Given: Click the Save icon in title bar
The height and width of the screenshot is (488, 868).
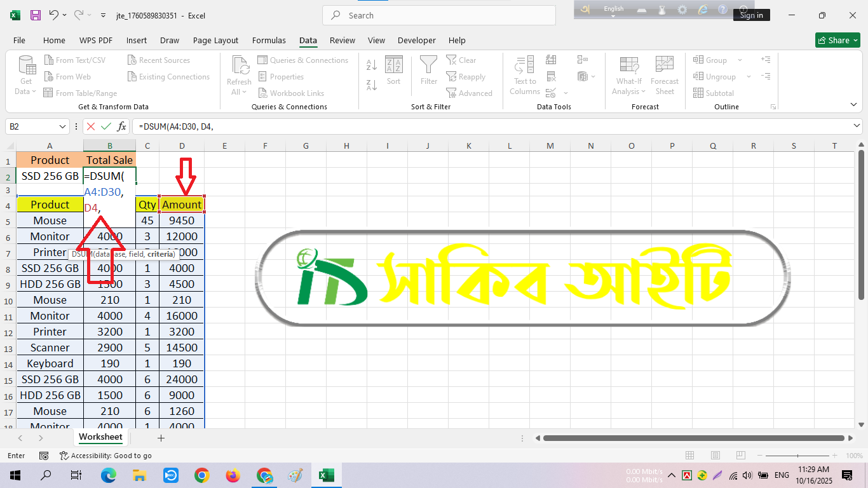Looking at the screenshot, I should [x=36, y=15].
